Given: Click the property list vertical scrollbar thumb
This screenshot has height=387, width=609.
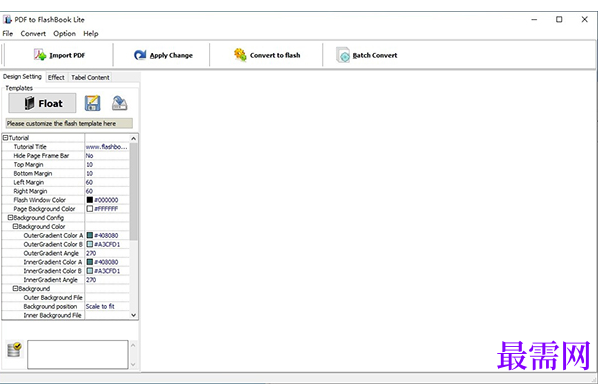Looking at the screenshot, I should click(134, 191).
